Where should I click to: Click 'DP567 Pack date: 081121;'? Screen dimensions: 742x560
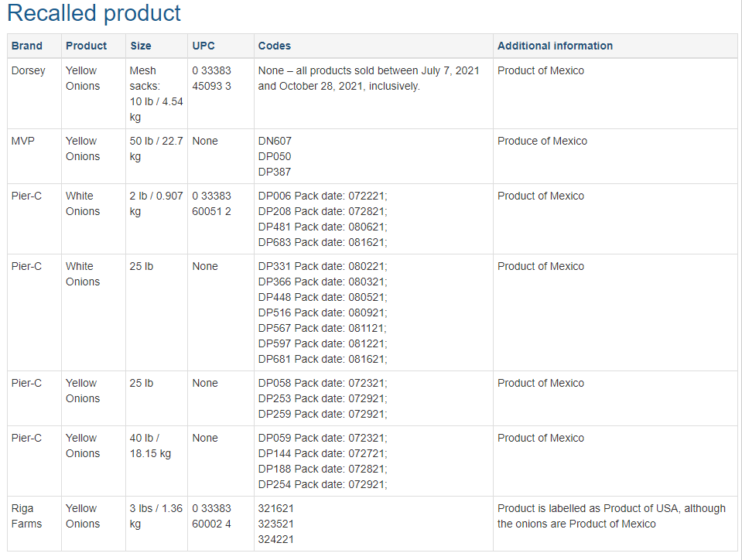(323, 328)
